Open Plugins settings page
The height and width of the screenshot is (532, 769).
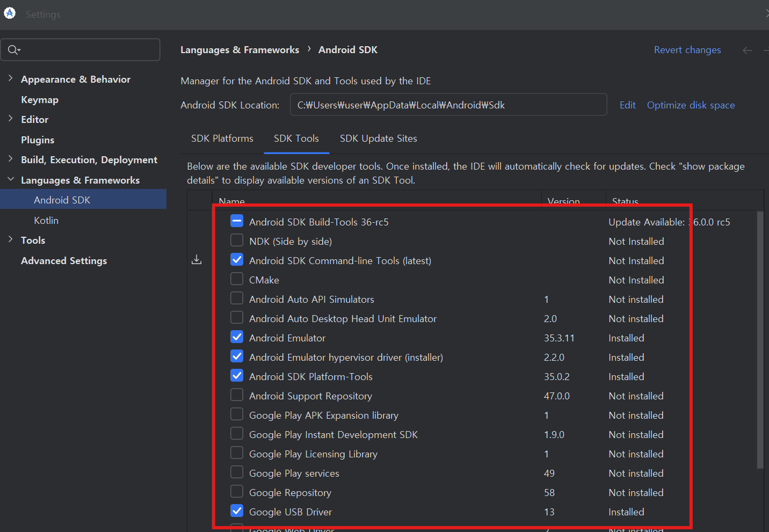point(38,140)
